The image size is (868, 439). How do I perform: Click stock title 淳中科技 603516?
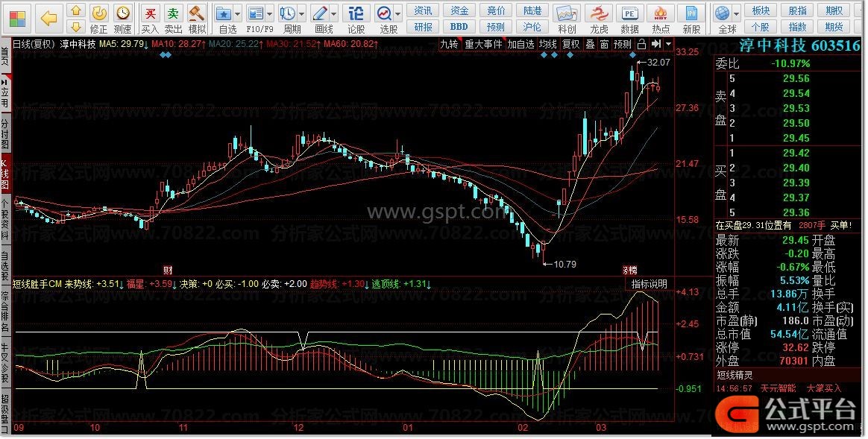click(x=799, y=45)
